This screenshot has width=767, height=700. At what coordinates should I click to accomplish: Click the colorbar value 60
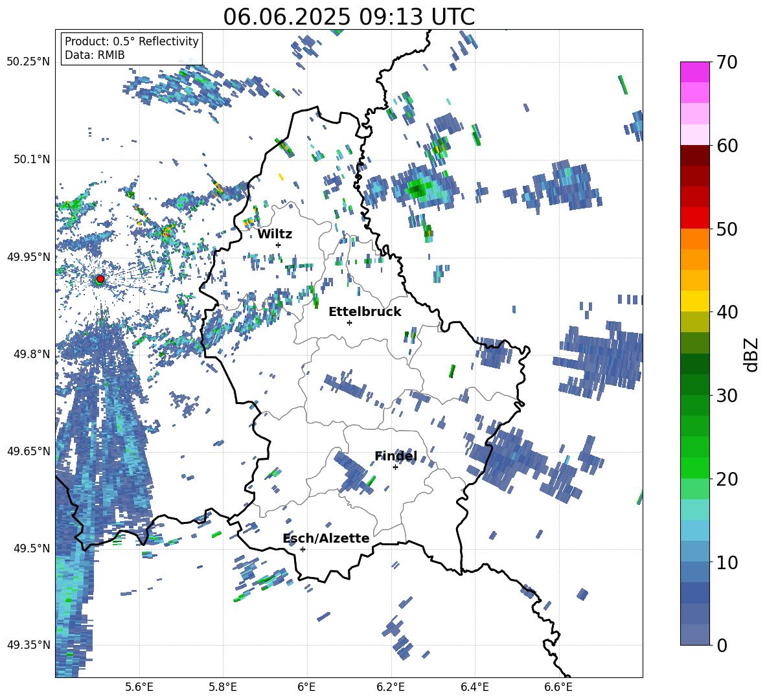point(727,146)
